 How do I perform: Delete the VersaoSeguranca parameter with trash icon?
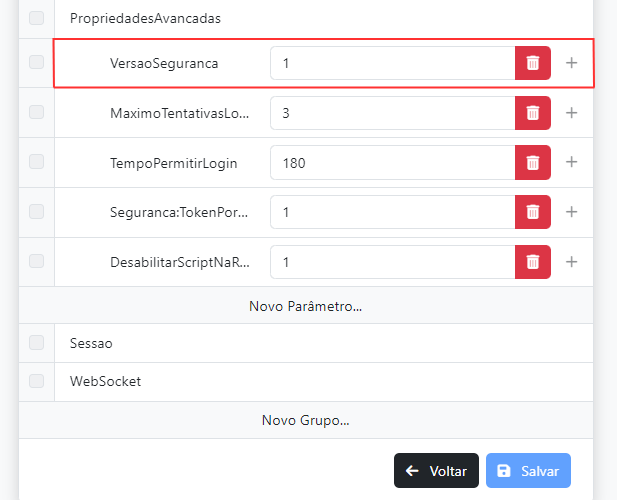point(533,63)
